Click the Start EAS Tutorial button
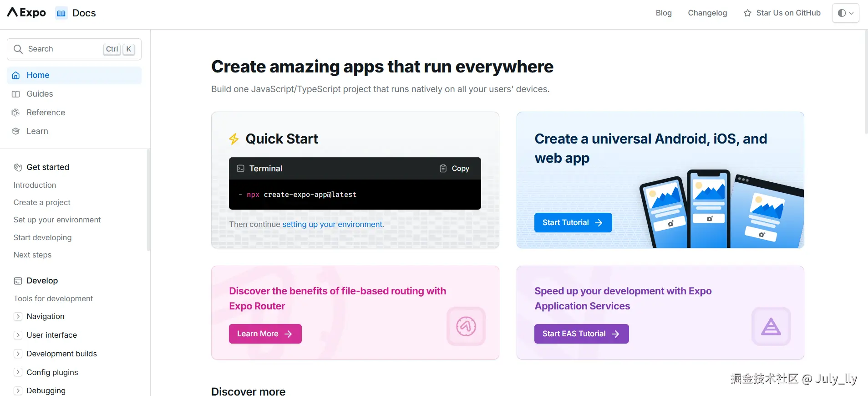 coord(582,334)
